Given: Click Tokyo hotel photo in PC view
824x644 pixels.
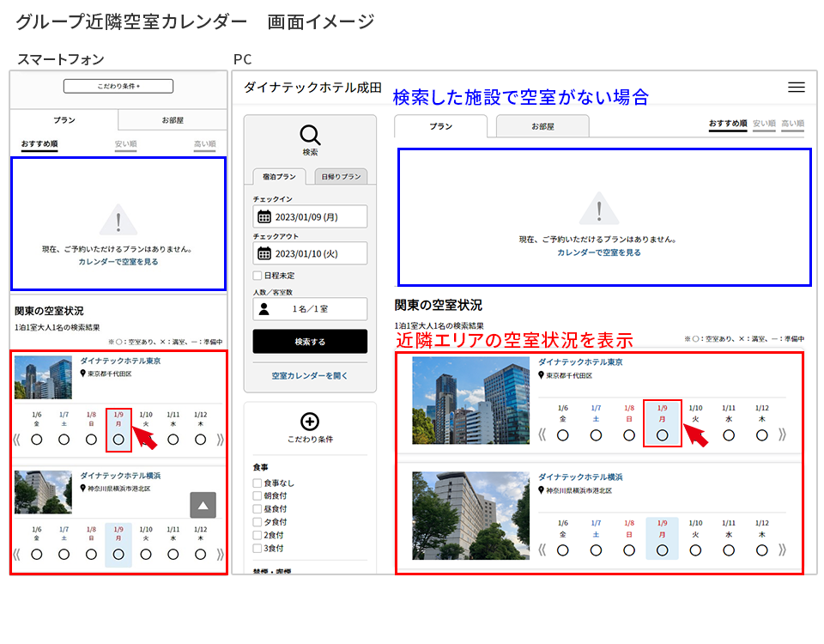Looking at the screenshot, I should [471, 401].
